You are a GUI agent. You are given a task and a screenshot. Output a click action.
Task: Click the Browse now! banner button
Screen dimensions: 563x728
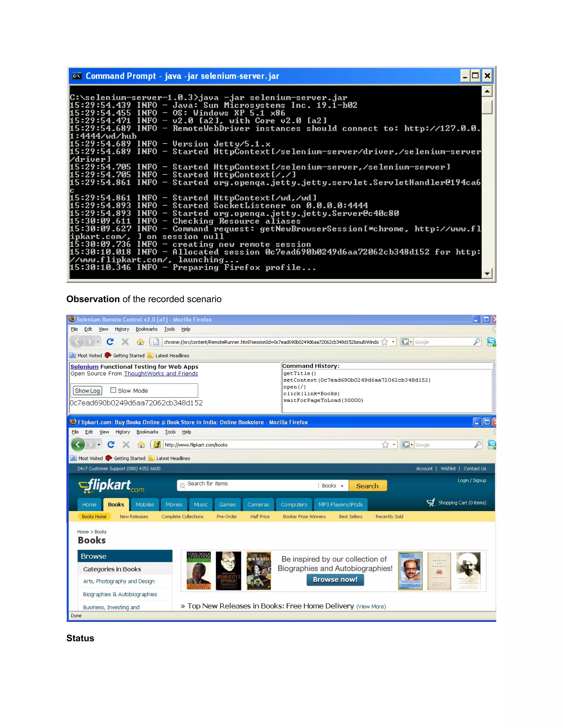click(335, 579)
